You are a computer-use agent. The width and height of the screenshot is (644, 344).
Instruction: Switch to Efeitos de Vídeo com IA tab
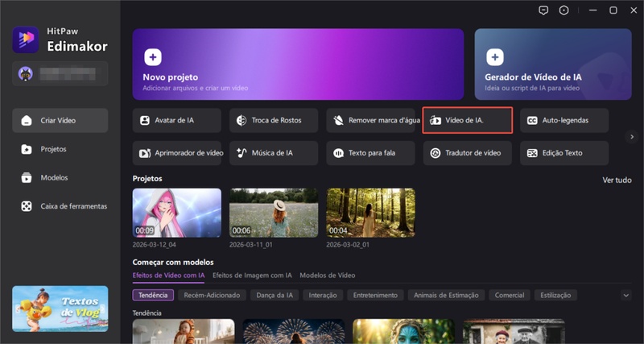tap(168, 275)
